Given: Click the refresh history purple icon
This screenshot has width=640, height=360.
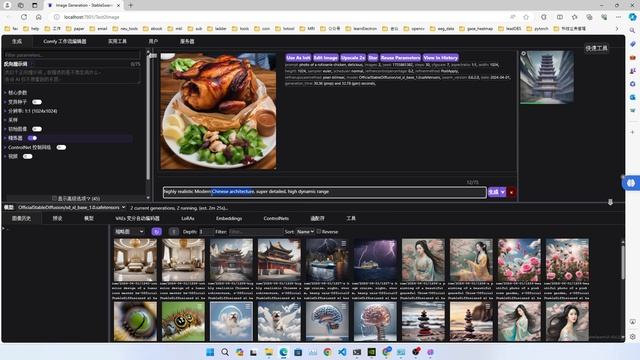Looking at the screenshot, I should pos(156,231).
